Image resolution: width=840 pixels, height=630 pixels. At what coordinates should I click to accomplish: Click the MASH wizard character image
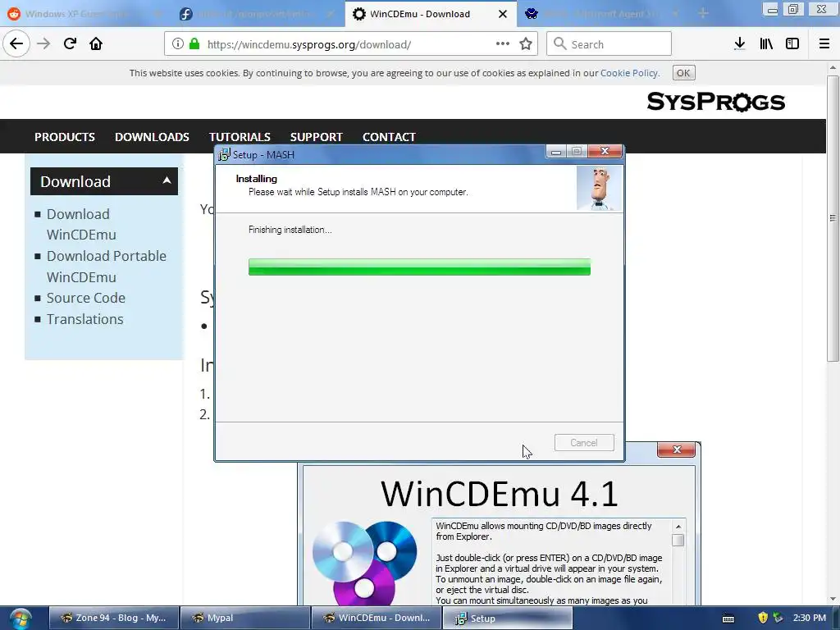click(x=600, y=189)
